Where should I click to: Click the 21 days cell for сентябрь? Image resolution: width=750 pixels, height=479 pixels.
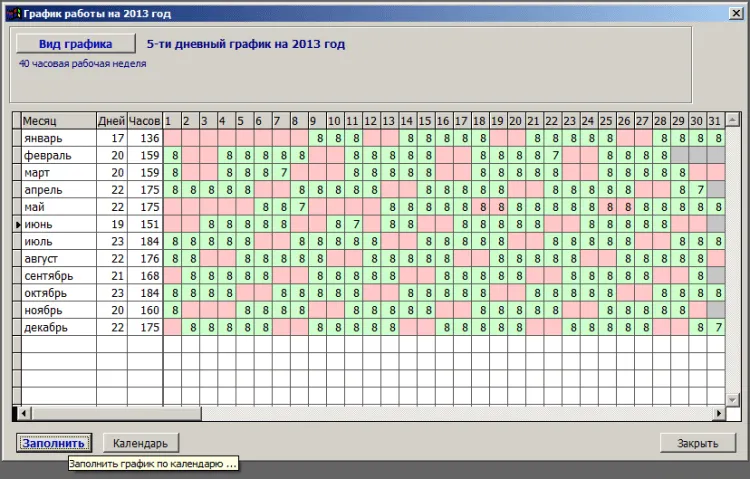click(x=111, y=276)
